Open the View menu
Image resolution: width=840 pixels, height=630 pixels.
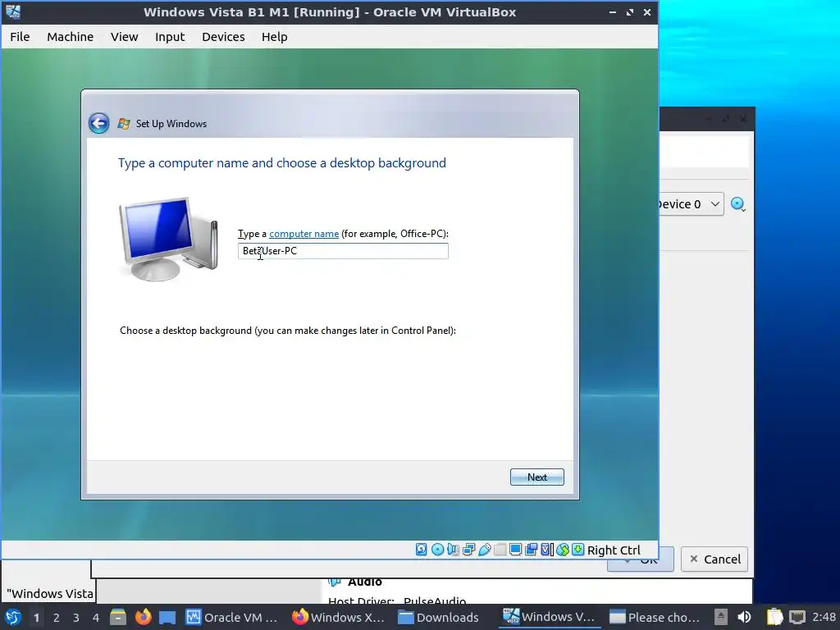[x=125, y=36]
